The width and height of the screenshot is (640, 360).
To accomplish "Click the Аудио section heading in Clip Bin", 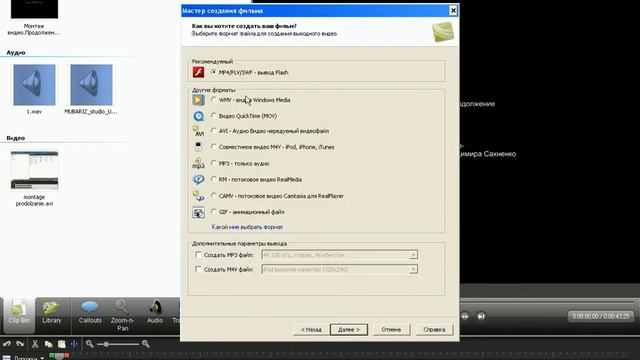I will tap(16, 52).
